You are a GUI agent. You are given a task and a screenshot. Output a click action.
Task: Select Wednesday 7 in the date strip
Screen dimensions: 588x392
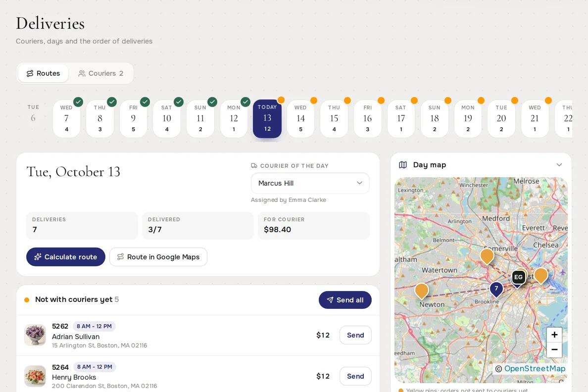[66, 118]
